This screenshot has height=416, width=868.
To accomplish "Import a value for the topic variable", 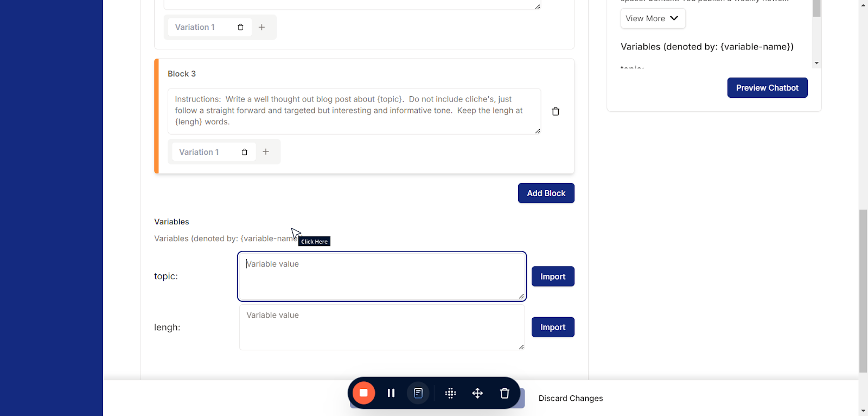I will point(552,276).
